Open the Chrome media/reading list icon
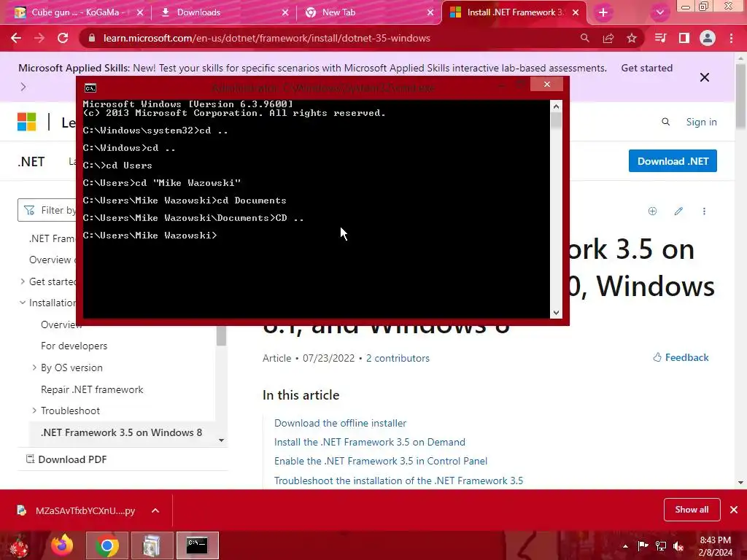The image size is (747, 560). (x=660, y=38)
